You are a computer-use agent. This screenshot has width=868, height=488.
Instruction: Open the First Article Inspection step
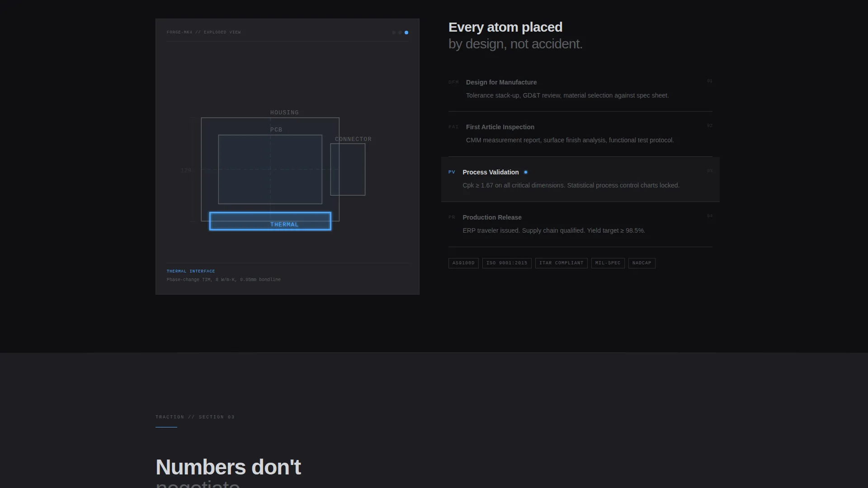click(x=580, y=134)
